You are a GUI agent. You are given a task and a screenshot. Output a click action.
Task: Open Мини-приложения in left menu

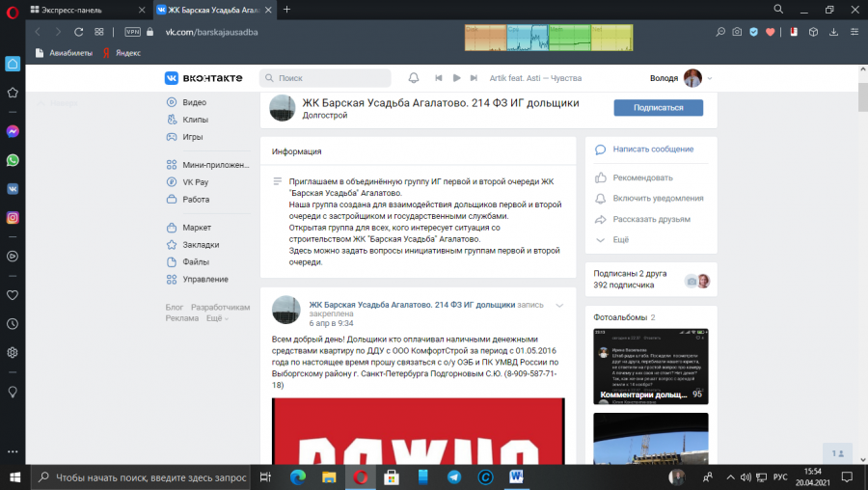click(x=207, y=165)
